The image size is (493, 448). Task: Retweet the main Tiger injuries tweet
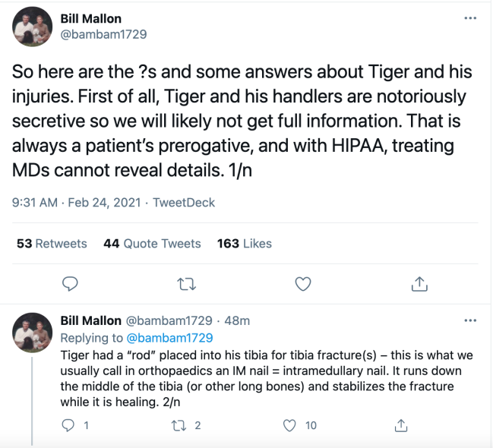tap(186, 284)
